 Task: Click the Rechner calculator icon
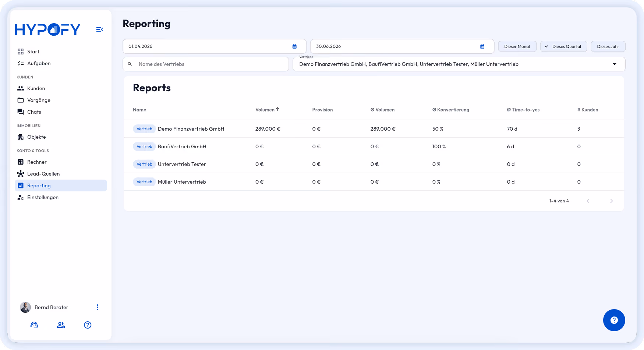21,162
